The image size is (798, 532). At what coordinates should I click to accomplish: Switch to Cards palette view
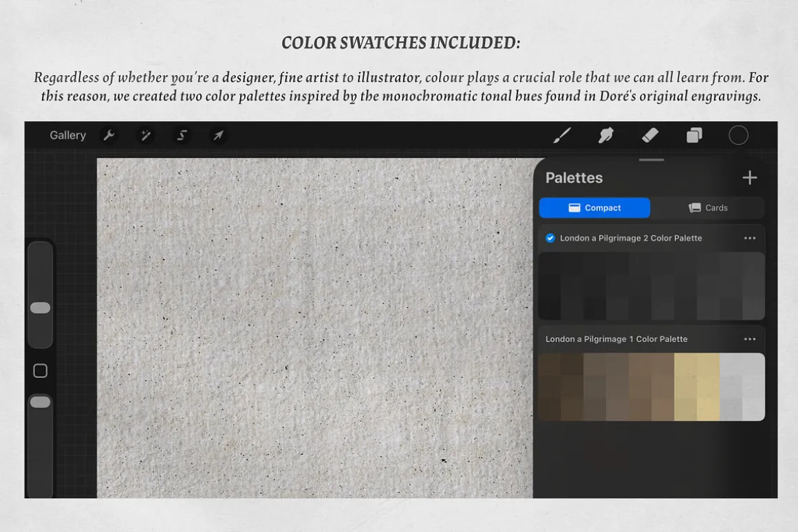pos(708,208)
